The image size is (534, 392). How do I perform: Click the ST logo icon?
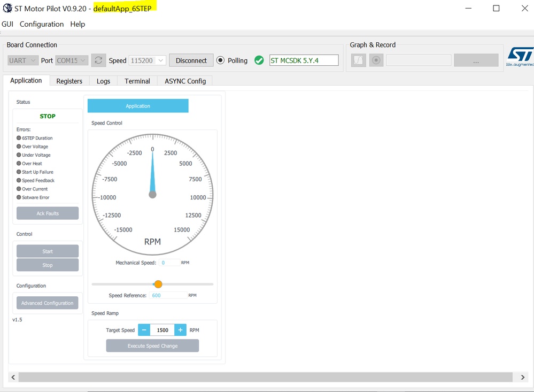coord(520,57)
